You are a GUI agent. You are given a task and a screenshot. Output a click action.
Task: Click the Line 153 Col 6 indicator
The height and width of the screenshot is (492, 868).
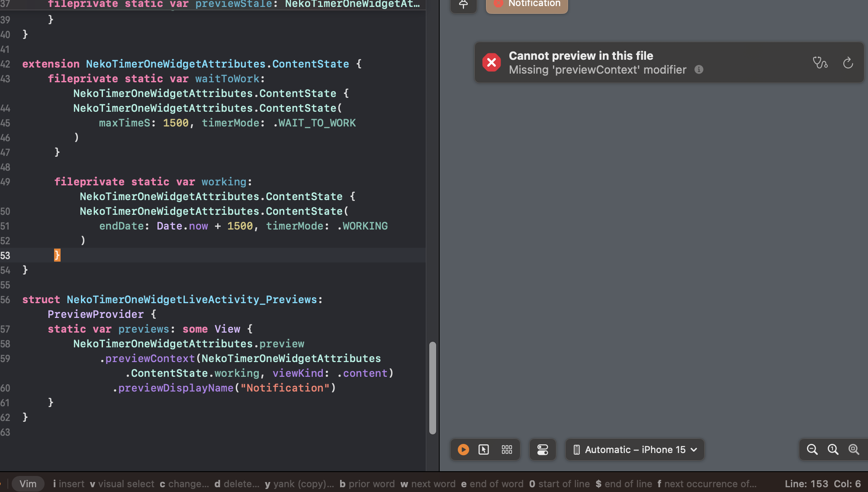point(823,484)
